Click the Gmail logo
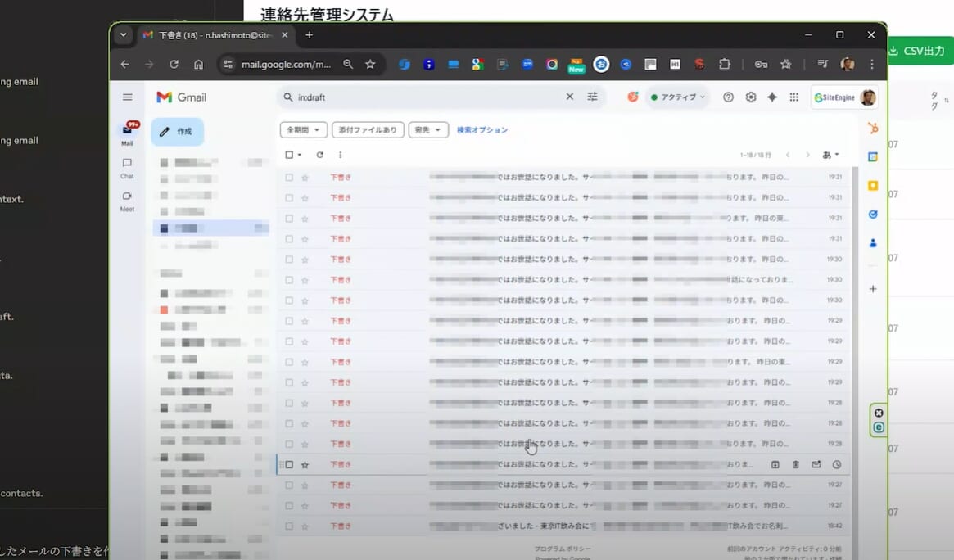The image size is (954, 560). (181, 97)
